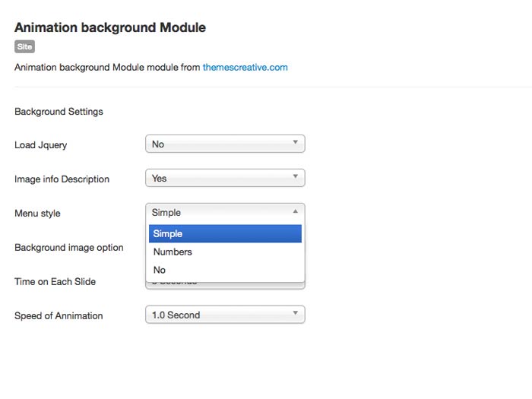Click the partially hidden Time on Each Slide dropdown
The width and height of the screenshot is (532, 399).
click(x=225, y=285)
